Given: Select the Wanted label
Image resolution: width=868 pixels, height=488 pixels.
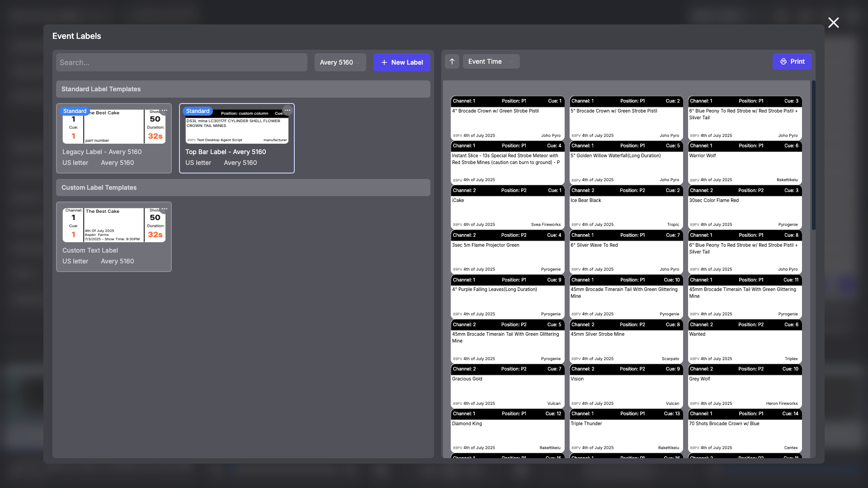Looking at the screenshot, I should (745, 342).
